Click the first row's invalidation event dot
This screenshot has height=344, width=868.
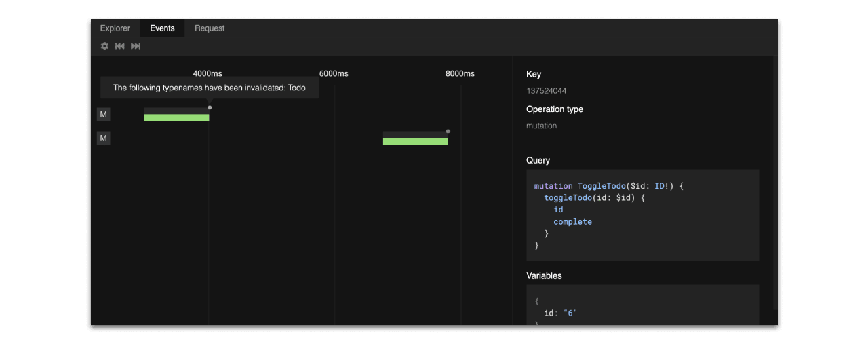coord(210,107)
